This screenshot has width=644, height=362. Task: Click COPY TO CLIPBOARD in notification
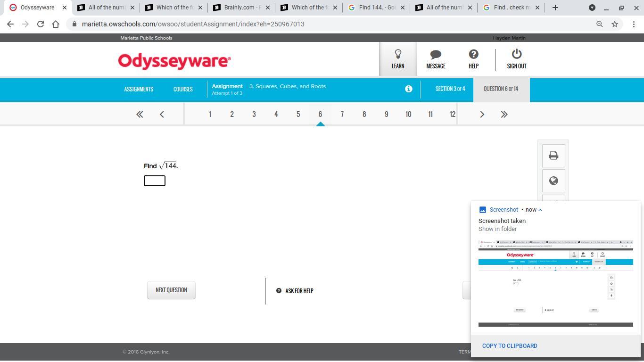click(510, 346)
